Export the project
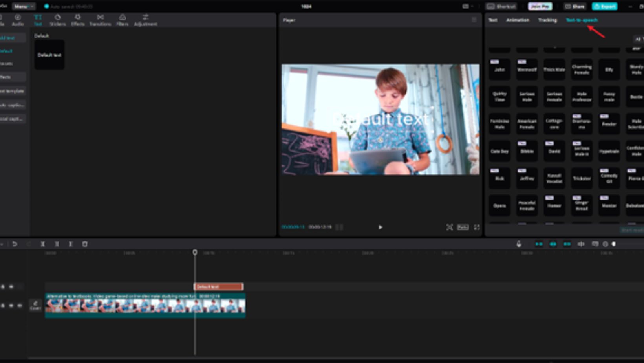Screen dimensions: 644x363 click(605, 6)
